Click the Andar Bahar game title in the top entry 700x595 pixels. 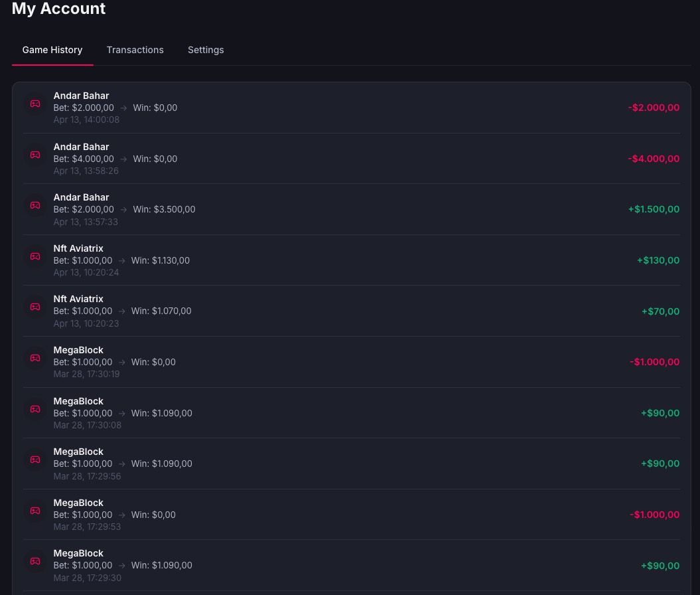coord(81,96)
